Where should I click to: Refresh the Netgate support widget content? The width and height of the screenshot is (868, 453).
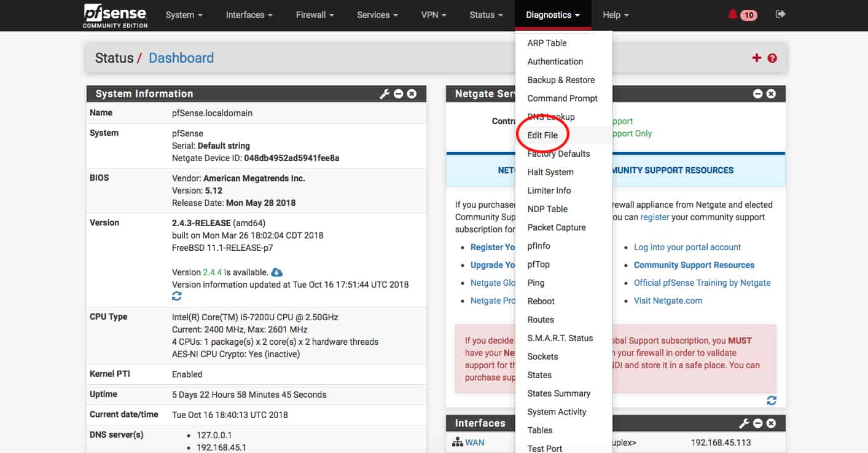pyautogui.click(x=772, y=400)
